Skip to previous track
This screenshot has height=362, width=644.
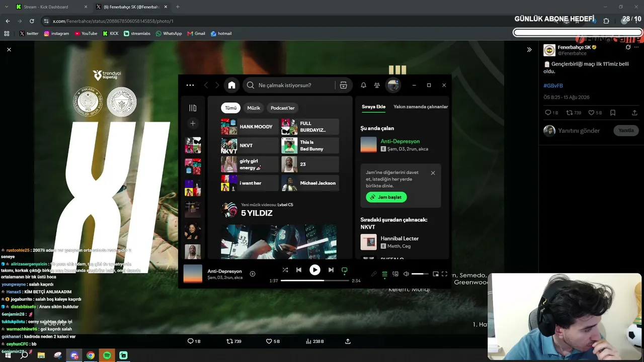(x=299, y=270)
